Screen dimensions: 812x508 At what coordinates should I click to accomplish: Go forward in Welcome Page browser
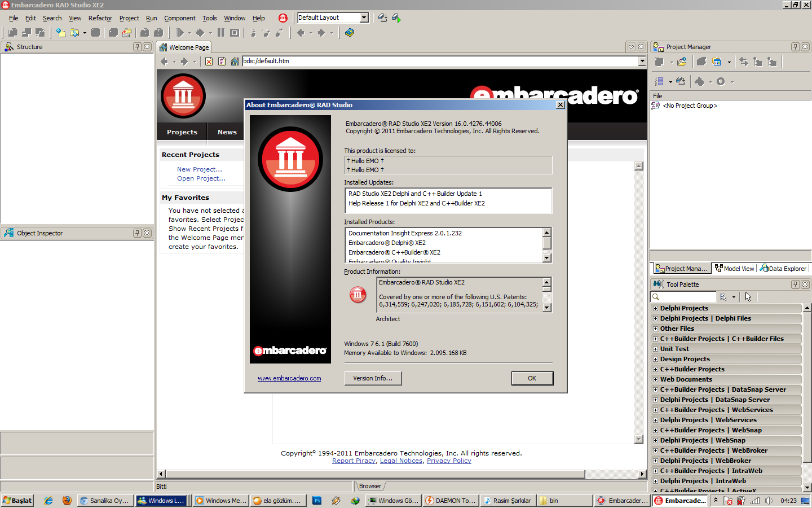[x=184, y=62]
